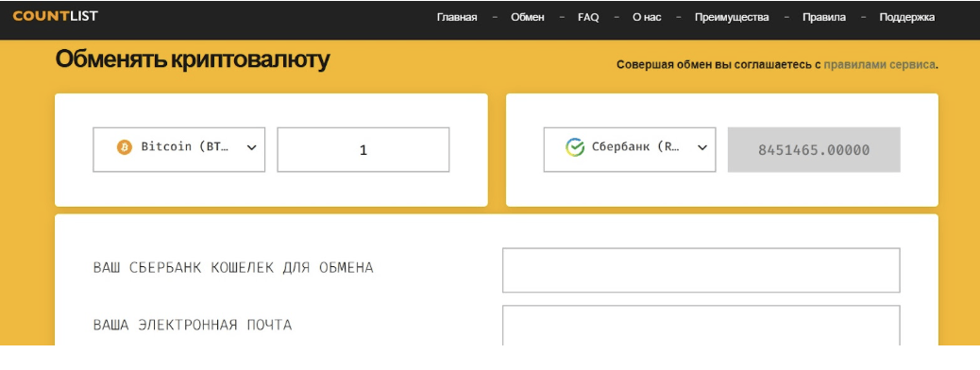
Task: Open the Поддержка menu item
Action: [x=907, y=18]
